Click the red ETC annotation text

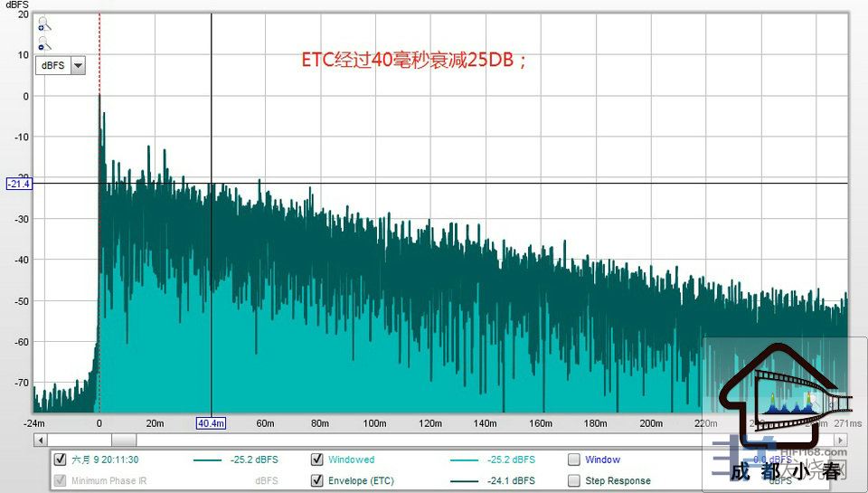point(413,61)
